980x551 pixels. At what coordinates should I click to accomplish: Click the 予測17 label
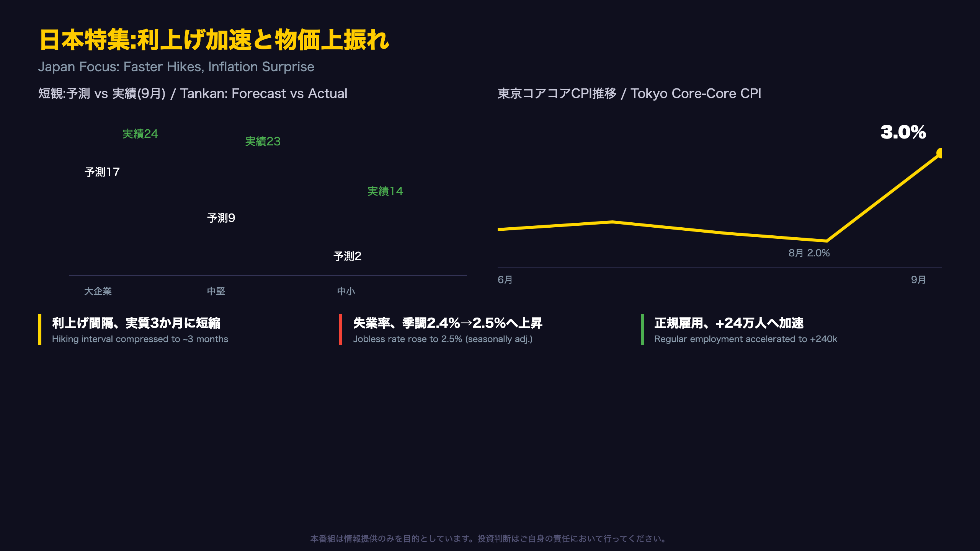(102, 172)
